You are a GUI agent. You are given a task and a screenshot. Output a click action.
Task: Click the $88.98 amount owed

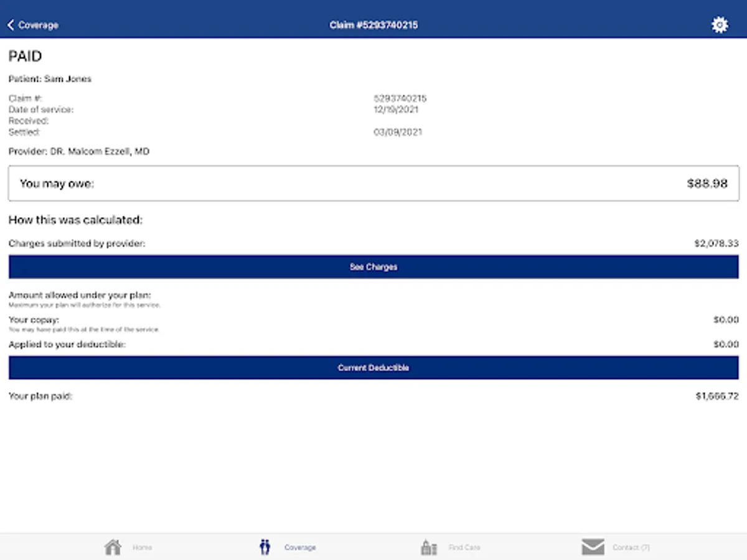pyautogui.click(x=707, y=184)
